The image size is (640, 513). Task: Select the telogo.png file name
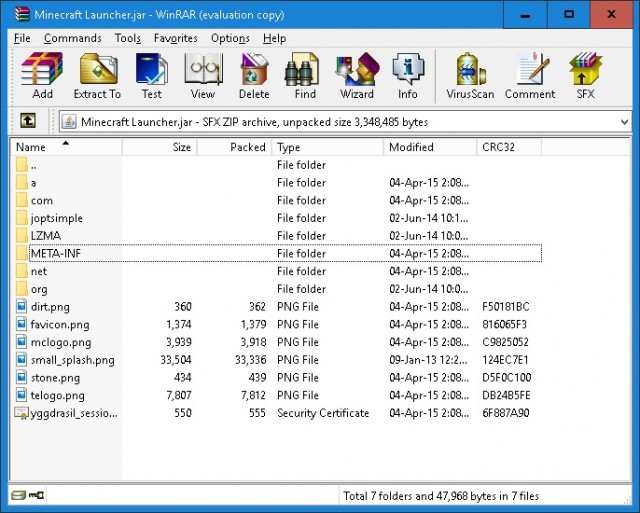click(x=58, y=395)
